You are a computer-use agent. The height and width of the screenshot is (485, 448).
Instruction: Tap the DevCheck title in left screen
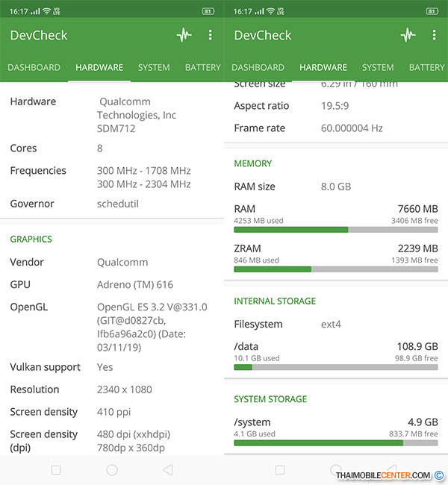(39, 35)
